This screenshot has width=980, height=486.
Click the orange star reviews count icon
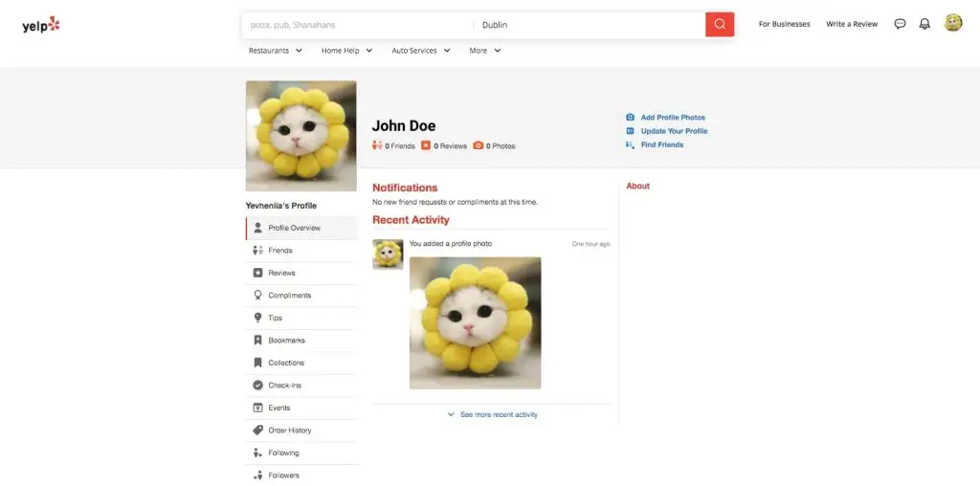(x=426, y=145)
